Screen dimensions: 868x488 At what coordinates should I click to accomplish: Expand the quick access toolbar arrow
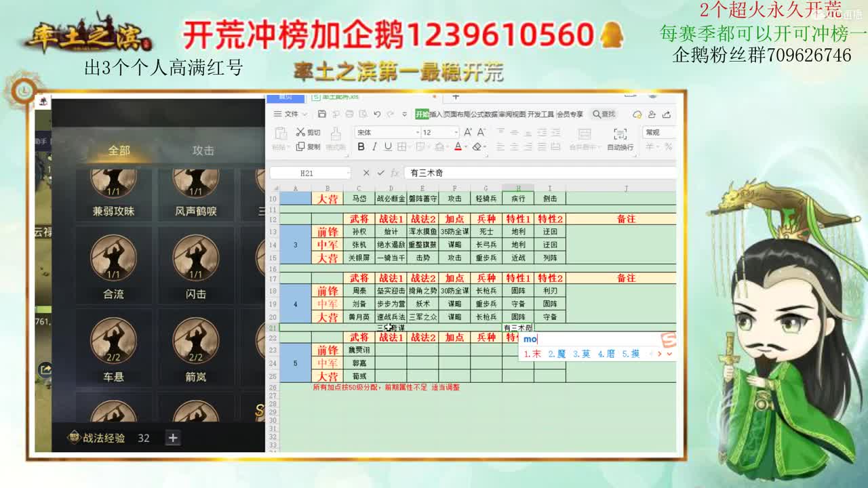click(x=405, y=114)
